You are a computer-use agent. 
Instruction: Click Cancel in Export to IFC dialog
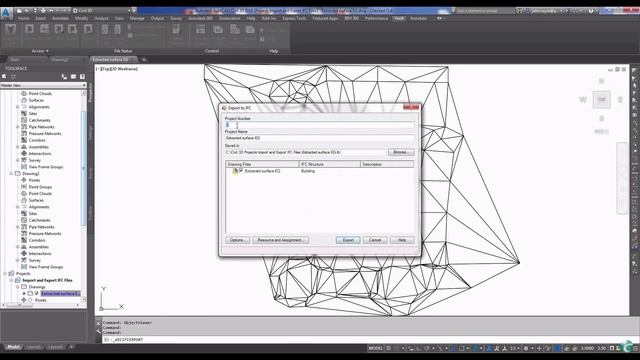[375, 240]
